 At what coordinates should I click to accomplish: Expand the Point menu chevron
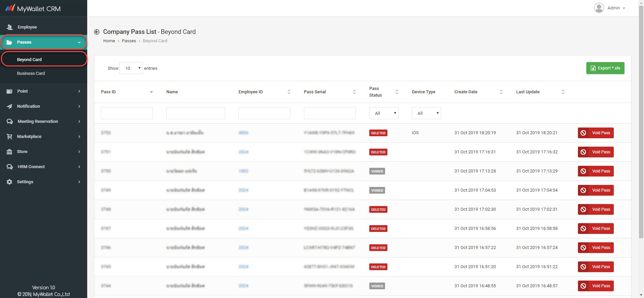79,91
